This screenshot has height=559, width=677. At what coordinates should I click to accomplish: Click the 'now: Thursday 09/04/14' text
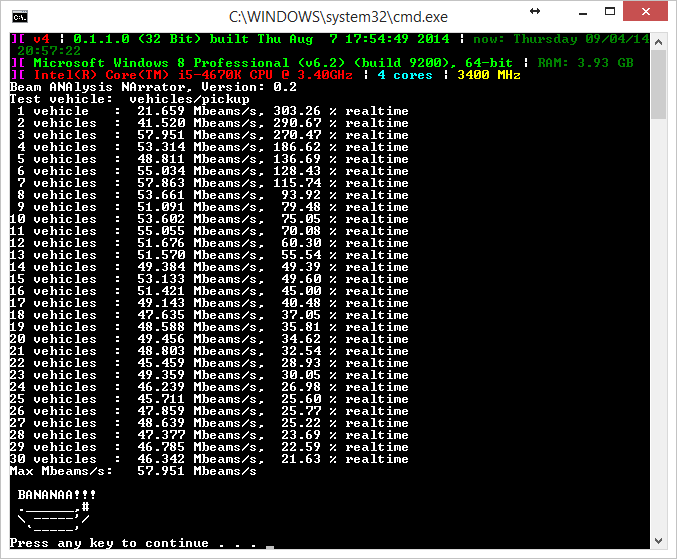tap(561, 39)
